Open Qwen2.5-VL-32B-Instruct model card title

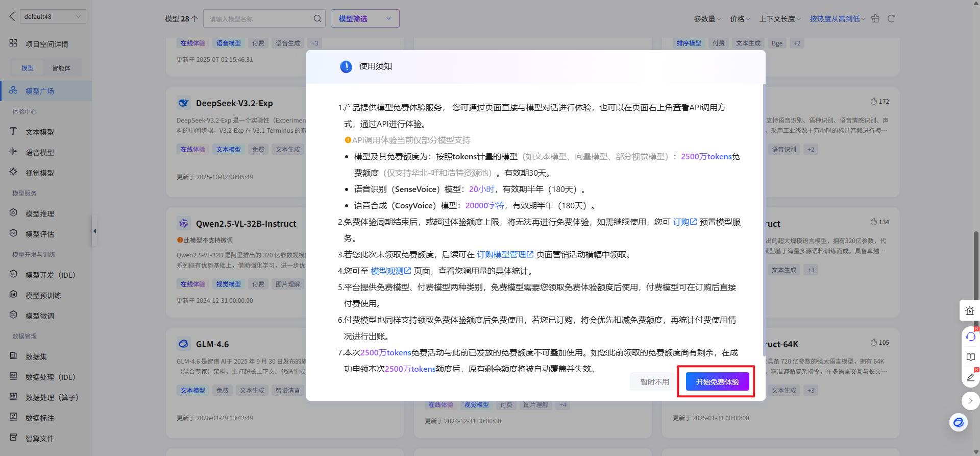tap(246, 224)
